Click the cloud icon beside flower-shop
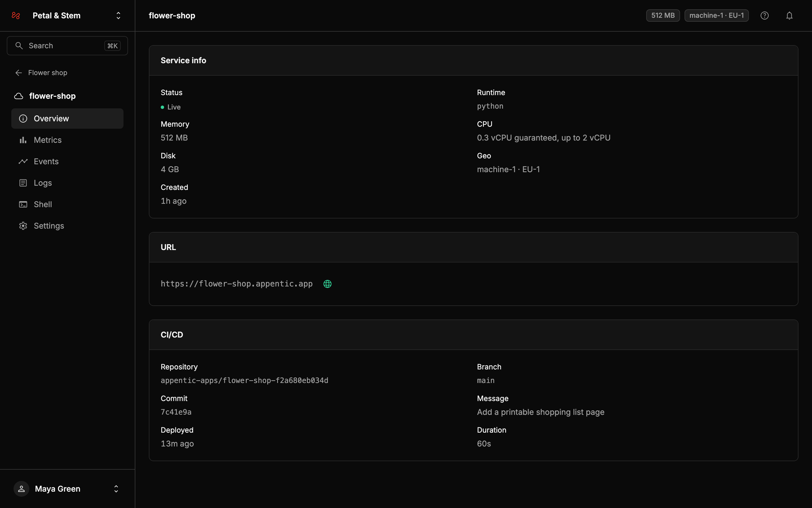The image size is (812, 508). tap(19, 96)
